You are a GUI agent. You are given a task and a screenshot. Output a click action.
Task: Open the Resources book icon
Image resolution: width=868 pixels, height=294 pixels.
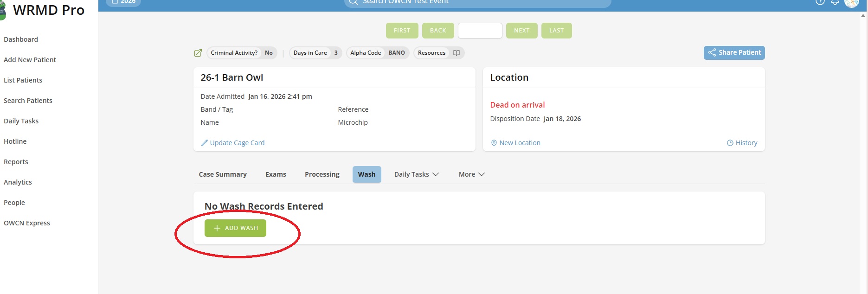pyautogui.click(x=457, y=53)
